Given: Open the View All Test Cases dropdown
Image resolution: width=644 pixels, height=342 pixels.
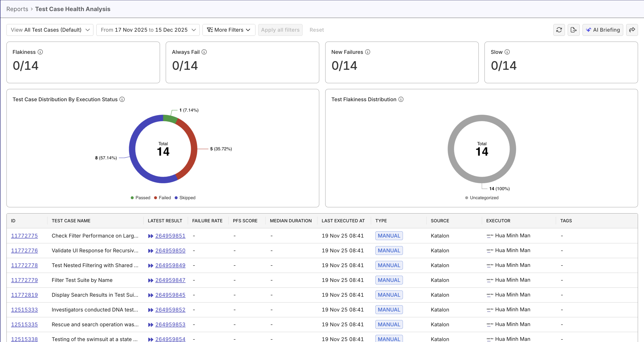Looking at the screenshot, I should coord(50,30).
